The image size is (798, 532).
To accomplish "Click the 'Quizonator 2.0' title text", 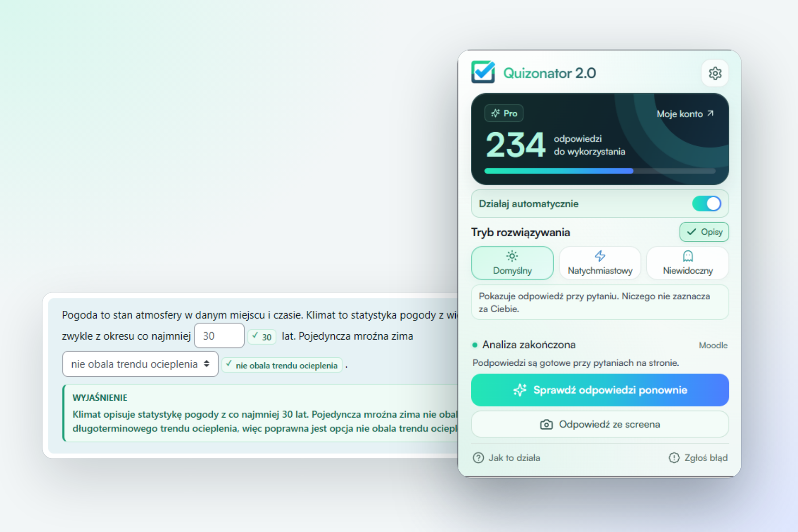I will click(549, 73).
